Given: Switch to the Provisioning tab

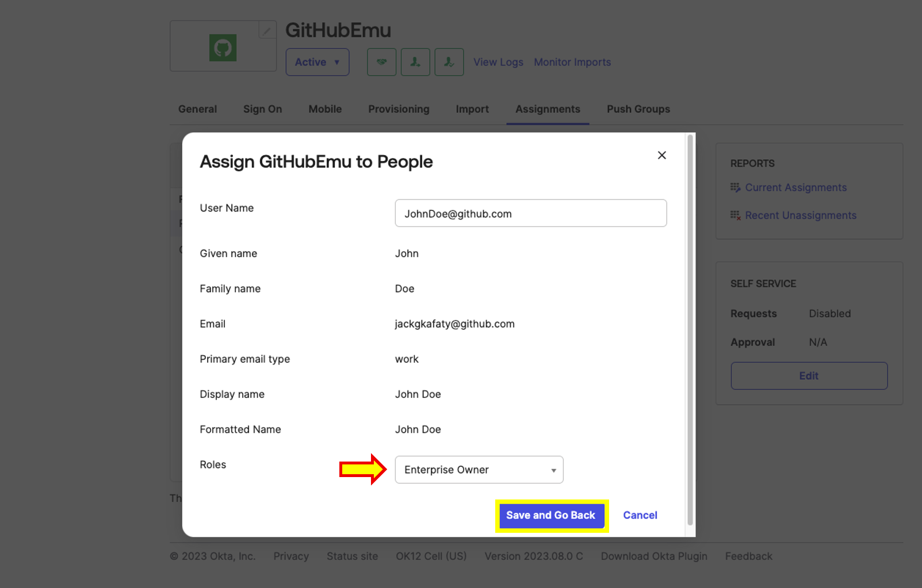Looking at the screenshot, I should click(399, 109).
